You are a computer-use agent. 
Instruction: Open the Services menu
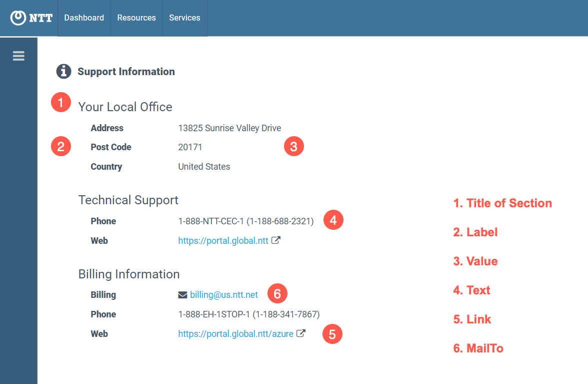point(184,18)
